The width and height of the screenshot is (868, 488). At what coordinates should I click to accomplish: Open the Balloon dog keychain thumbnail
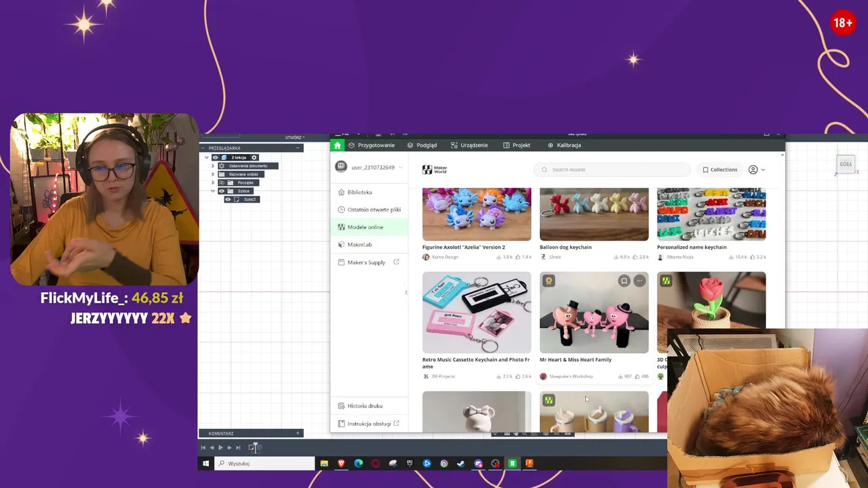click(594, 214)
